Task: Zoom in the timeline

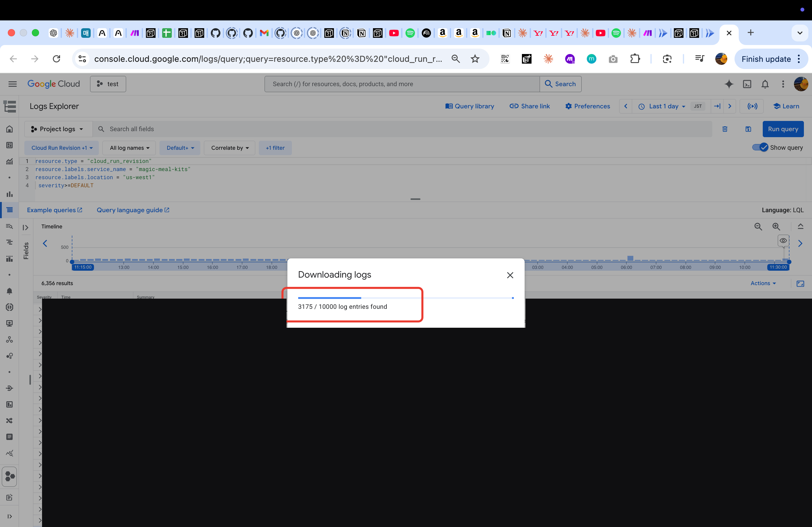Action: click(x=776, y=226)
